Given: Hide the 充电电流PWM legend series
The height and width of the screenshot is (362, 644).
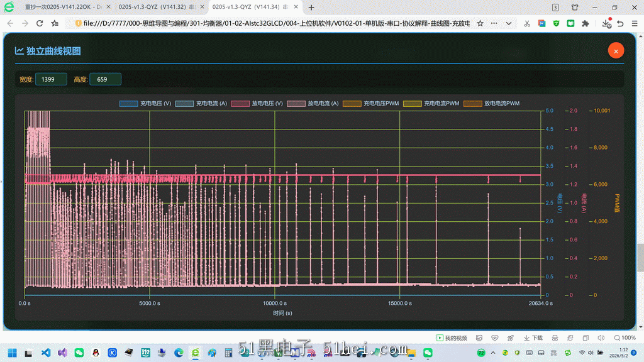Looking at the screenshot, I should [431, 104].
